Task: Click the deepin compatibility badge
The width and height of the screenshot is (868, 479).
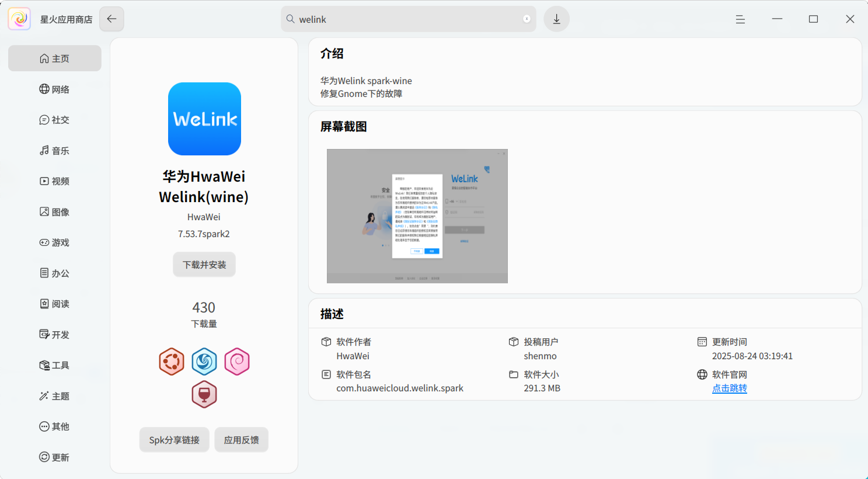Action: click(204, 362)
